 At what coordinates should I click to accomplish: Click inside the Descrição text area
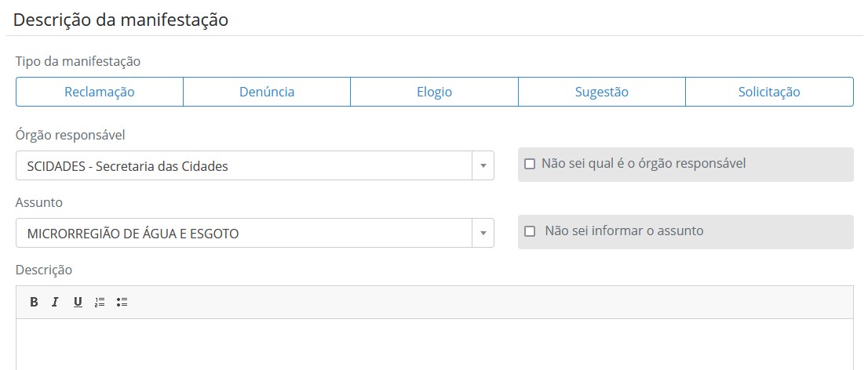tap(435, 345)
